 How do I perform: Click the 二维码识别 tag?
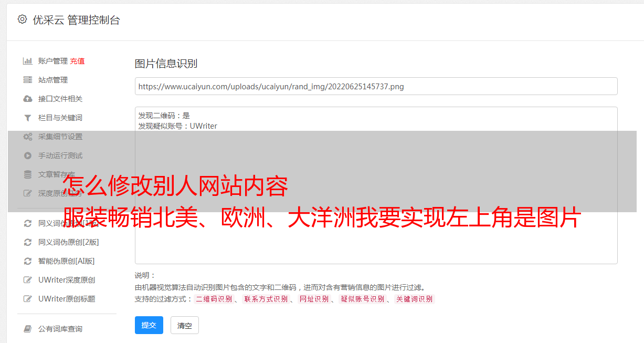[x=214, y=299]
